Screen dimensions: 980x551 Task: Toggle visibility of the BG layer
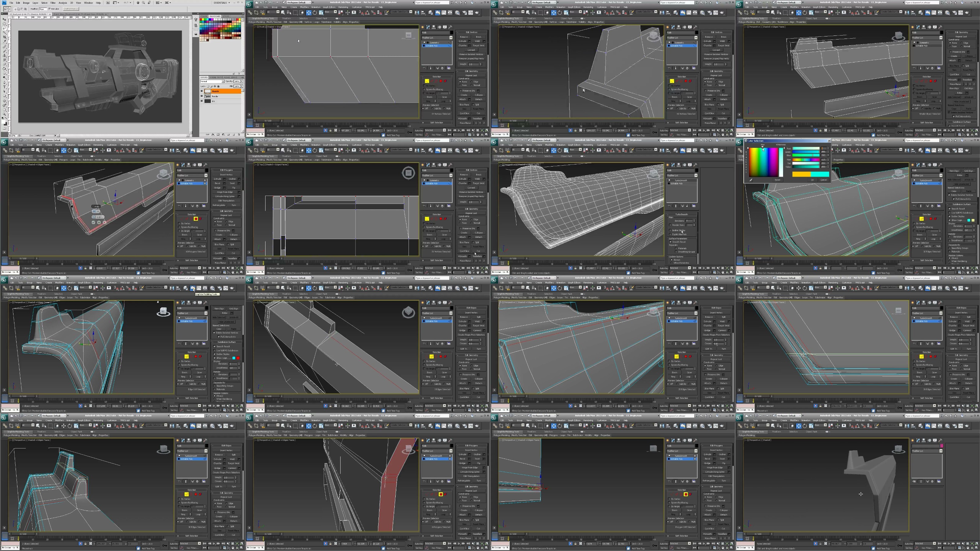pos(202,101)
